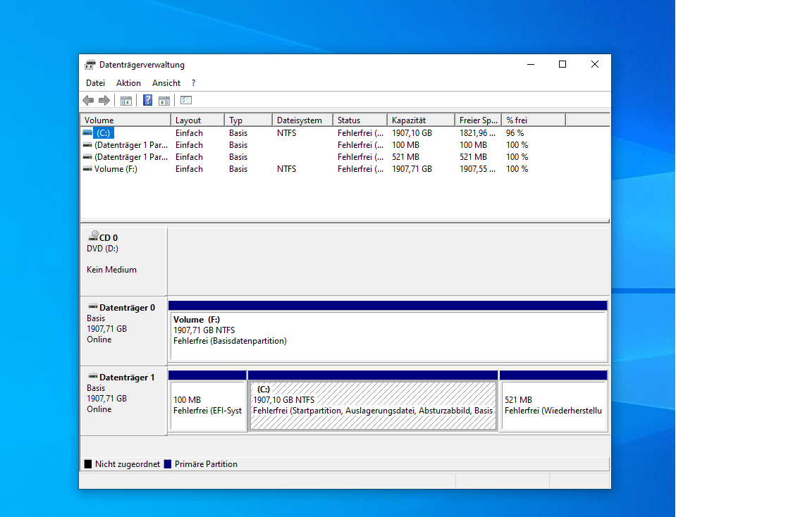The image size is (812, 517).
Task: Sort list by Dateisystem column header
Action: 301,120
